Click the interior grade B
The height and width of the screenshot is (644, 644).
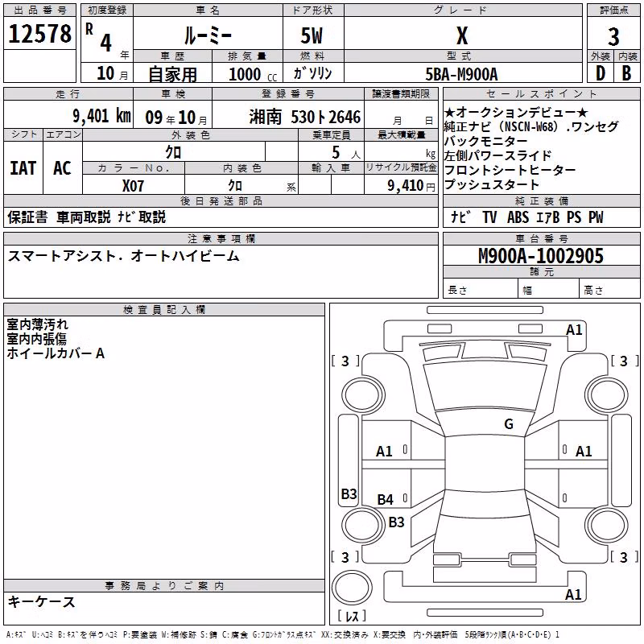coord(626,73)
